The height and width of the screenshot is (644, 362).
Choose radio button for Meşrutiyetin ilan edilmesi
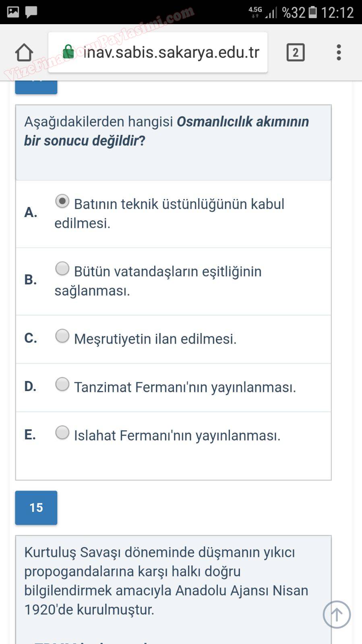(62, 336)
